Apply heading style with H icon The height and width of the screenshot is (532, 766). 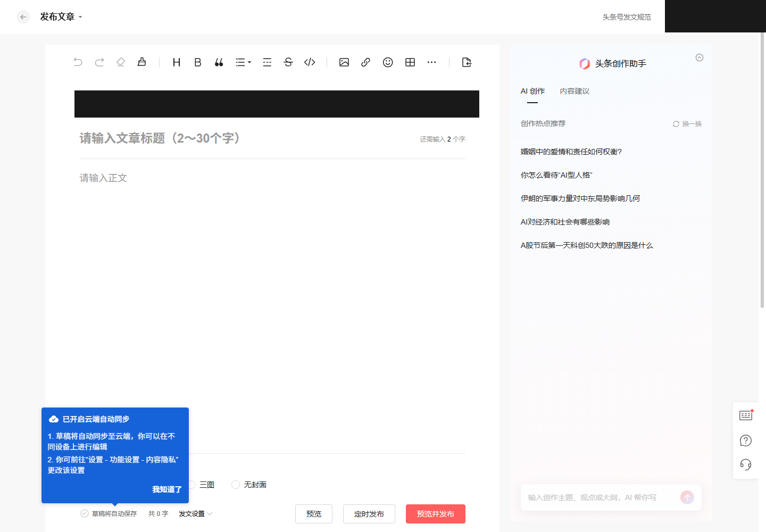[x=177, y=62]
